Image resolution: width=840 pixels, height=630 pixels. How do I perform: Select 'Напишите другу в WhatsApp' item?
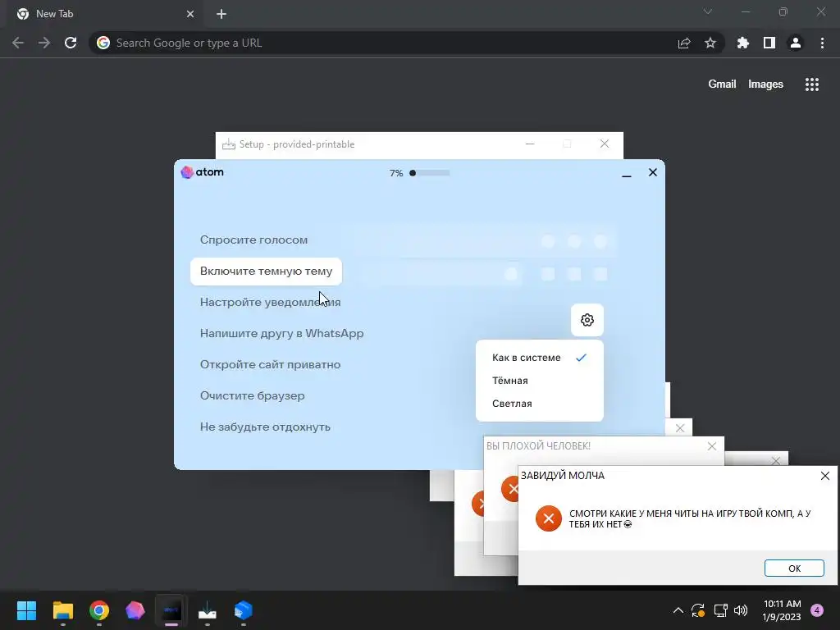(x=282, y=333)
